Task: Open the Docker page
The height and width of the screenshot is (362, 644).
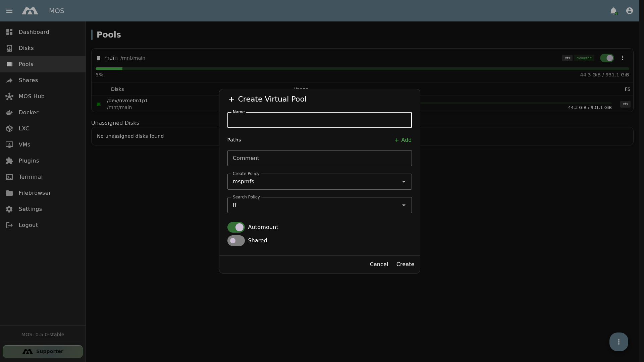Action: coord(43,113)
